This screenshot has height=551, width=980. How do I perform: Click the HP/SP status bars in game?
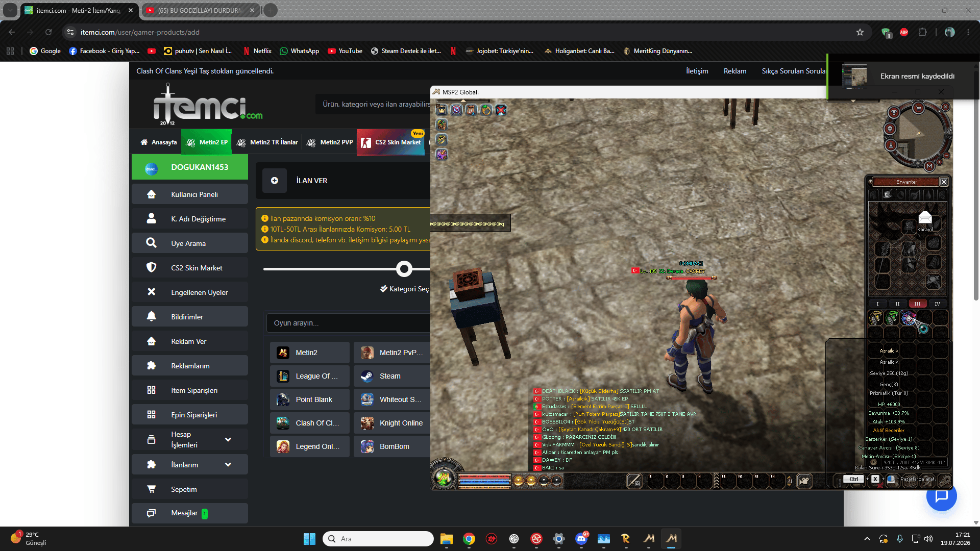click(484, 480)
